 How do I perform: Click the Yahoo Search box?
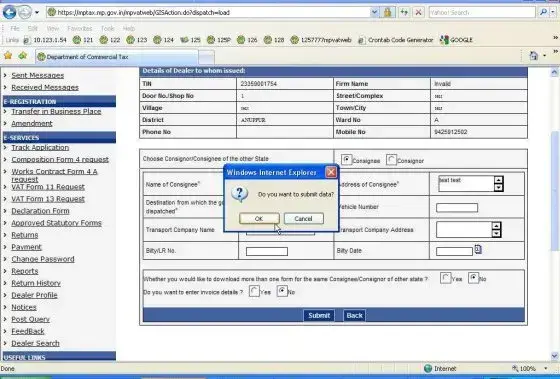[482, 13]
